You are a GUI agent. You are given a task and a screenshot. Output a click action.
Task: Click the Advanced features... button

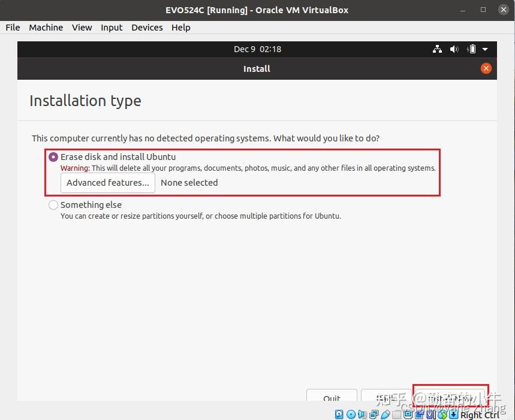coord(108,183)
